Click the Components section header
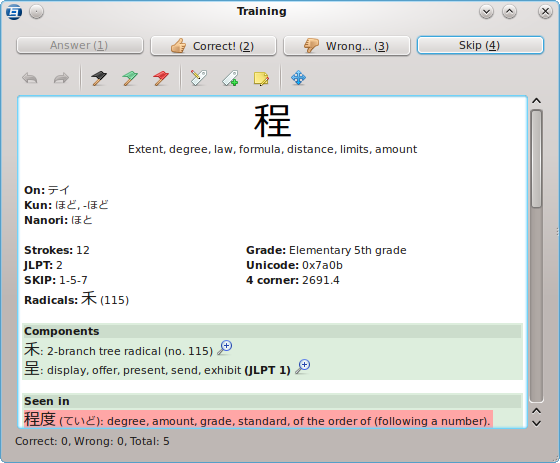560x463 pixels. 272,331
